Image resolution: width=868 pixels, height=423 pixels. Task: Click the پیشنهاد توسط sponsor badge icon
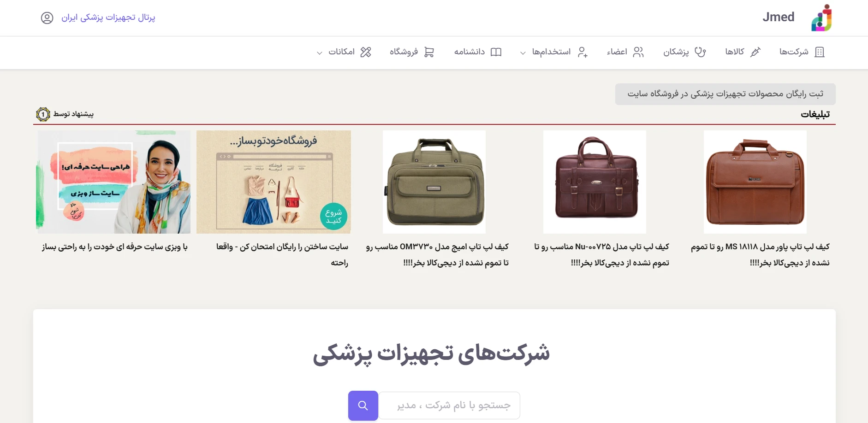pyautogui.click(x=43, y=114)
